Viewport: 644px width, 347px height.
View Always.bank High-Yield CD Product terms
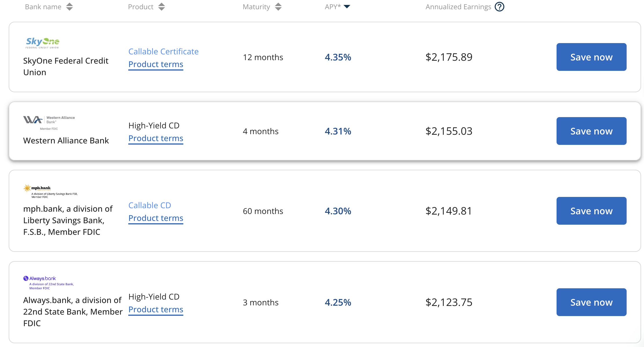tap(156, 309)
